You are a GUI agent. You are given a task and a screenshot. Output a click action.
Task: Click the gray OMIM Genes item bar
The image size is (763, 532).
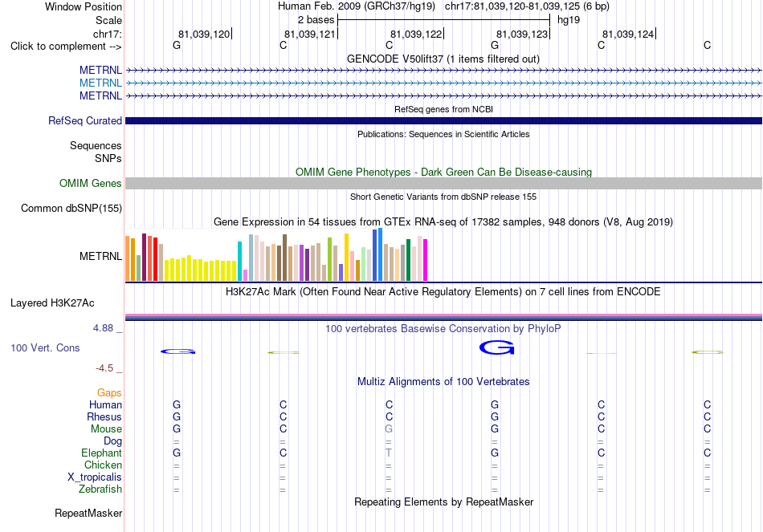(x=444, y=183)
